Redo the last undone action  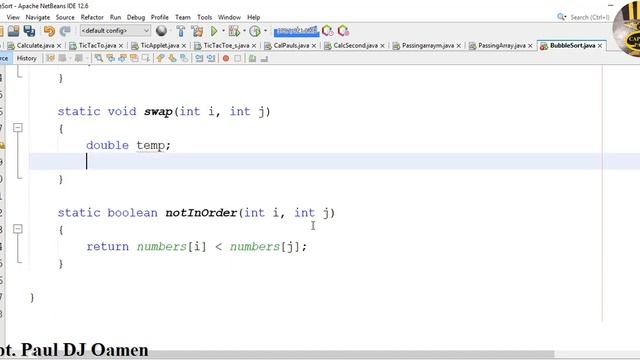(65, 31)
